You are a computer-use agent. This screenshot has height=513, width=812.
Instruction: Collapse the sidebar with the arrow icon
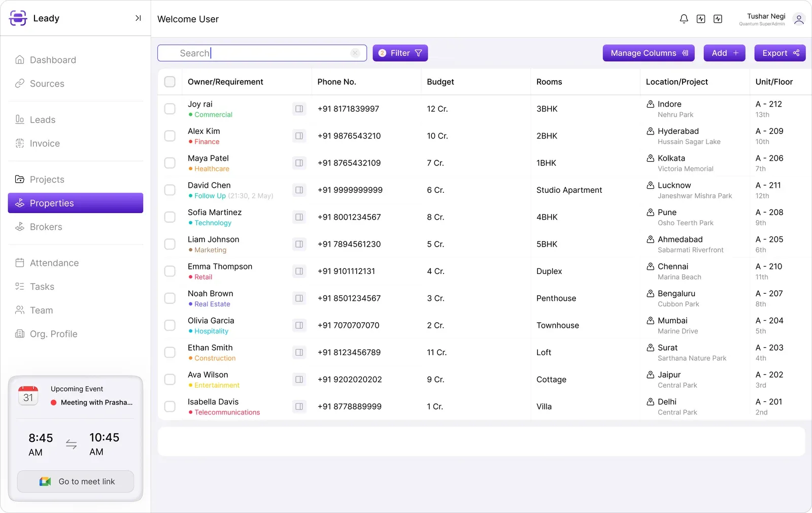coord(138,18)
